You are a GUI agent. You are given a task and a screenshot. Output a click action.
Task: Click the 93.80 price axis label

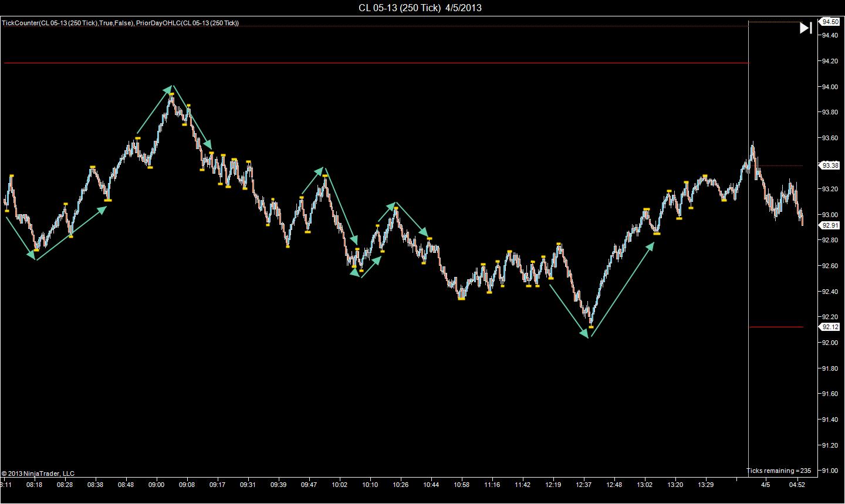coord(830,113)
